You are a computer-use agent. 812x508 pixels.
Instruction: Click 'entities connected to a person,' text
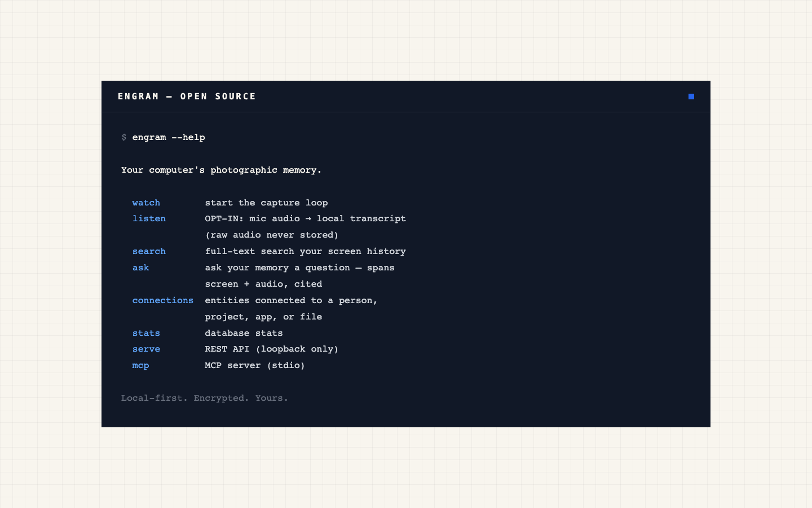[291, 300]
